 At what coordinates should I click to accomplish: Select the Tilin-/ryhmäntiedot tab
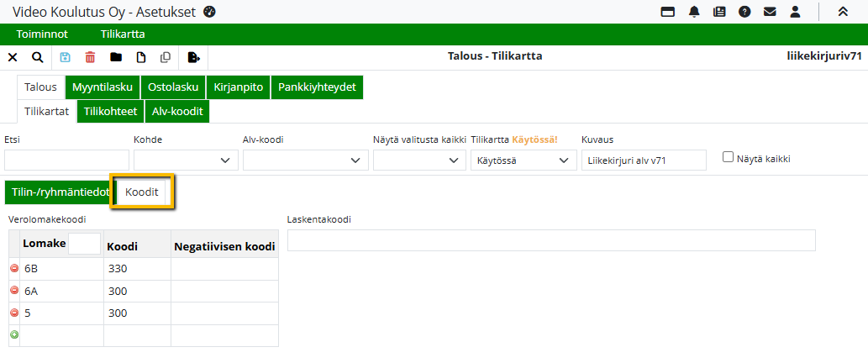[x=60, y=192]
